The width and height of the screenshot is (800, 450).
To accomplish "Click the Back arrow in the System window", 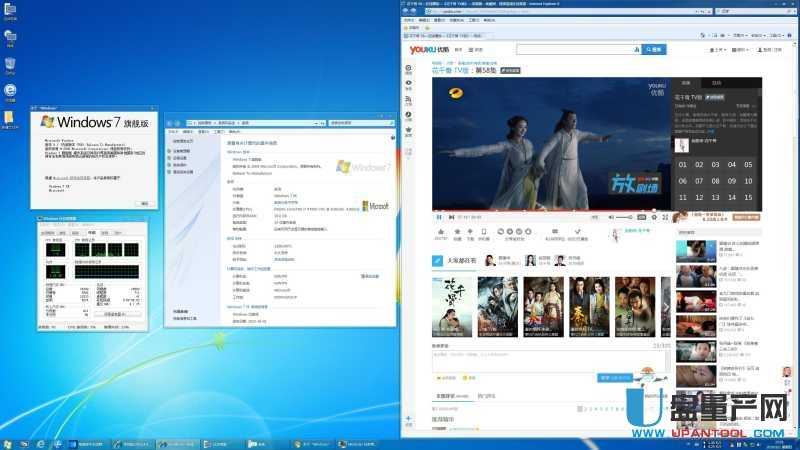I will [x=170, y=123].
